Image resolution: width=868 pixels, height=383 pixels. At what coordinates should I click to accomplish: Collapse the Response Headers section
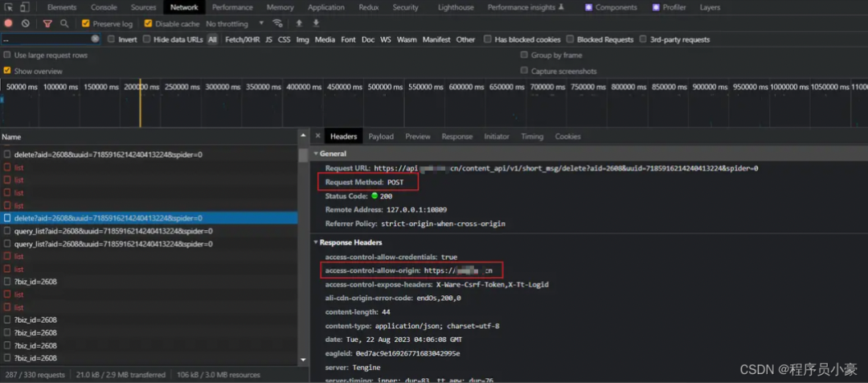click(316, 242)
